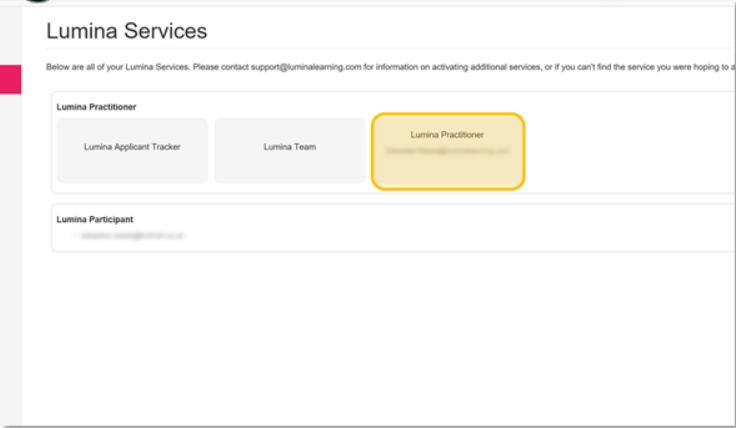The height and width of the screenshot is (428, 736).
Task: Select the highlighted Lumina Practitioner card
Action: pos(448,152)
